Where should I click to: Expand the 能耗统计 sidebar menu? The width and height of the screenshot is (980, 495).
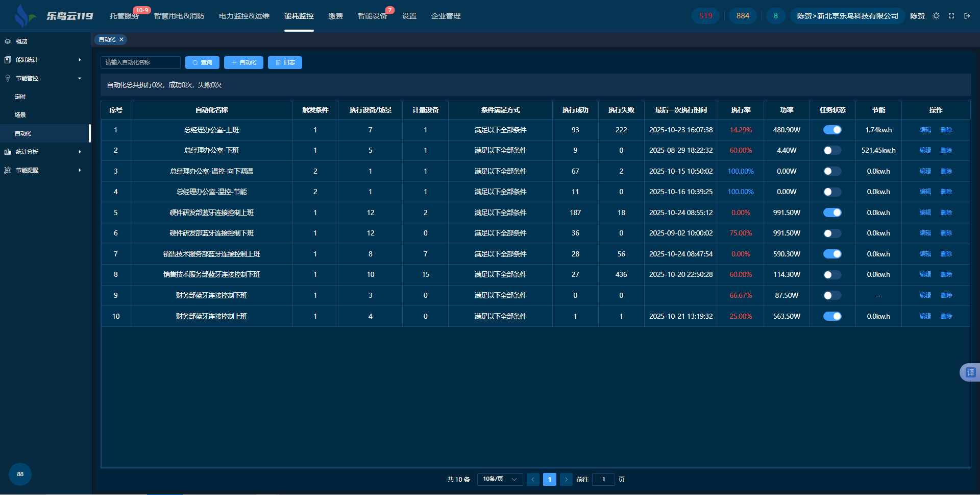click(x=43, y=60)
